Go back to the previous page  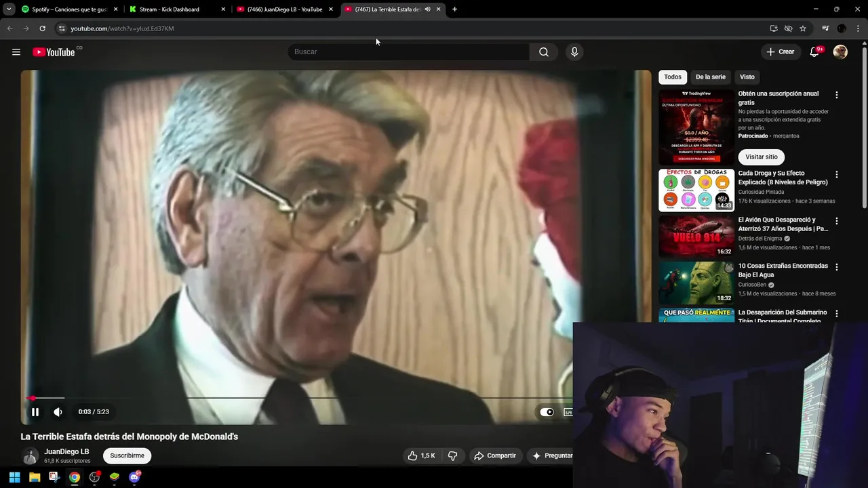9,28
